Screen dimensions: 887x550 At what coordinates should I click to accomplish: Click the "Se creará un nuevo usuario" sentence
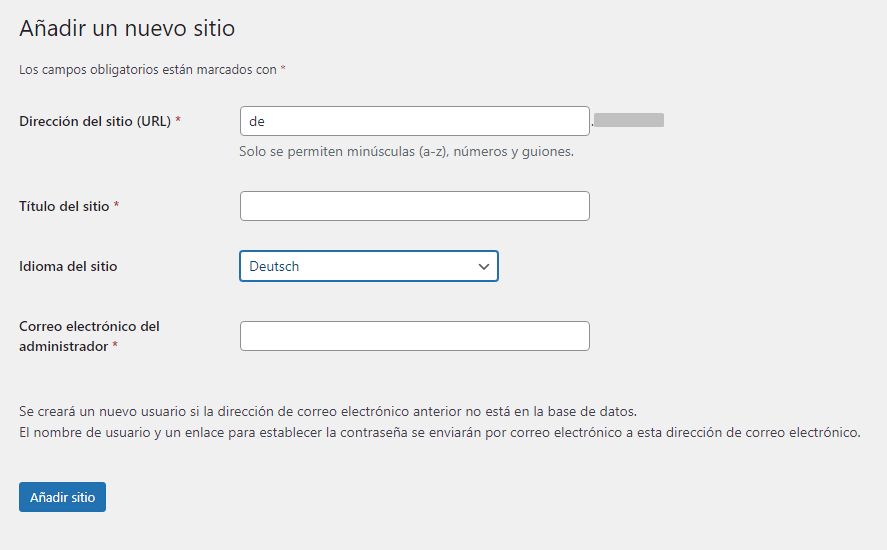(328, 411)
